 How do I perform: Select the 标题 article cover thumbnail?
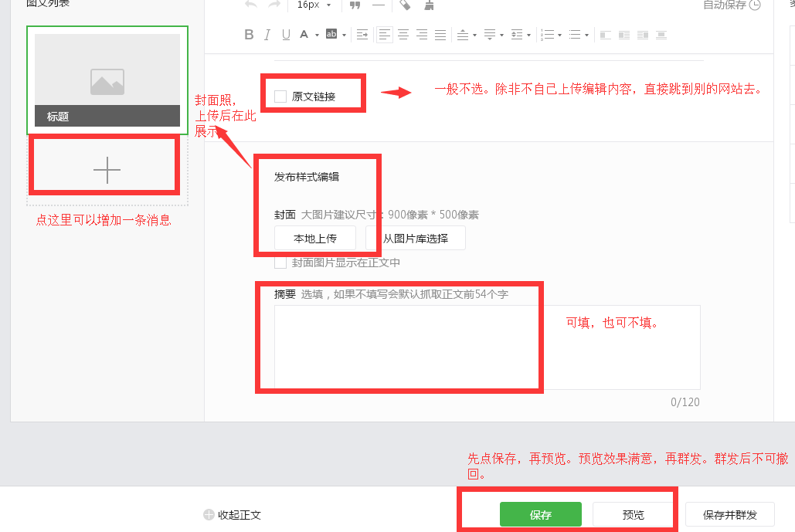[x=107, y=80]
